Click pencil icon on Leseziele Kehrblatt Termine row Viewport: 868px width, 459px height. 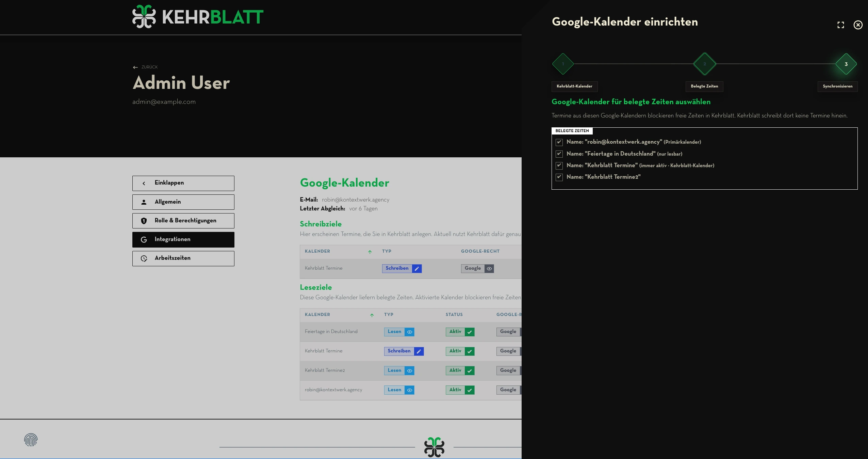419,351
